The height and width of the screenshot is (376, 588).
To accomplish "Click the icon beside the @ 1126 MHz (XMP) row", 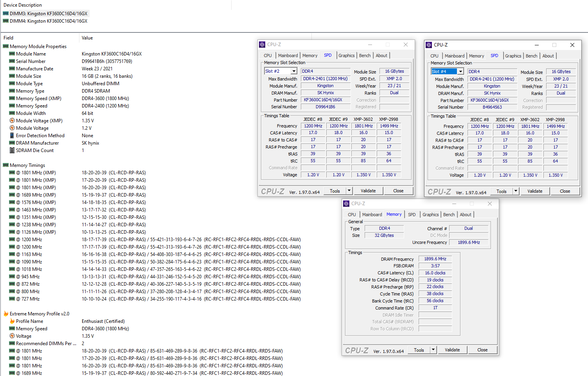I will pyautogui.click(x=12, y=232).
